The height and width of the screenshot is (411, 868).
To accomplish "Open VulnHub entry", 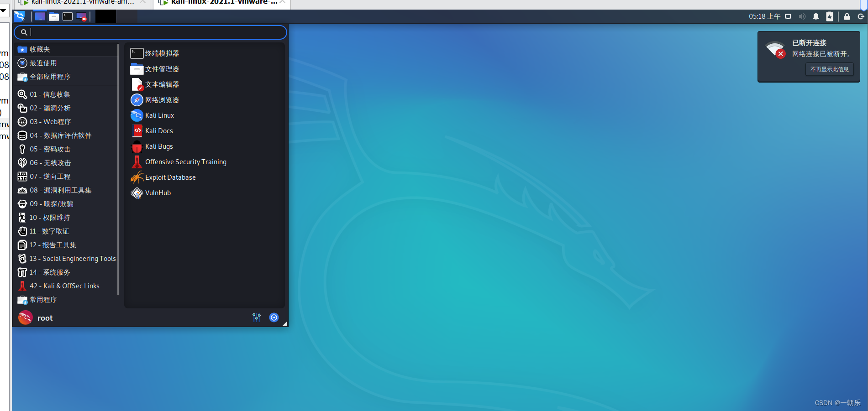I will 205,193.
